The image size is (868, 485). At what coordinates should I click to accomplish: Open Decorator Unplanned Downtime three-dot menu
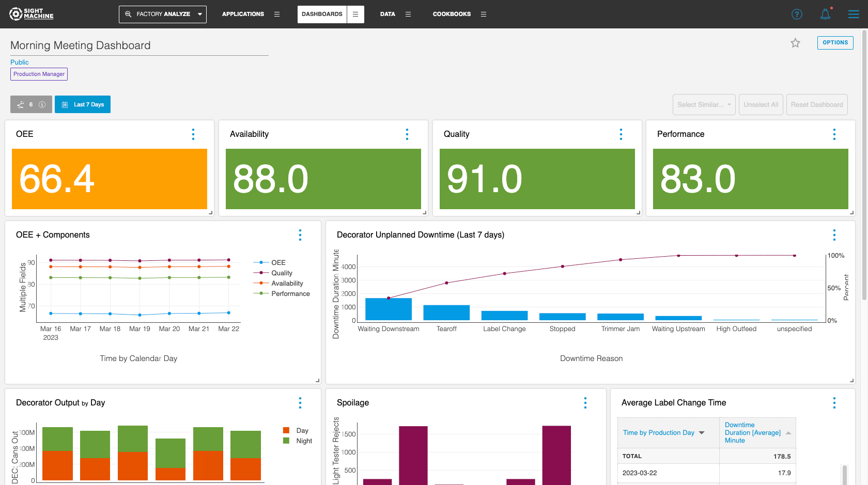pyautogui.click(x=834, y=235)
